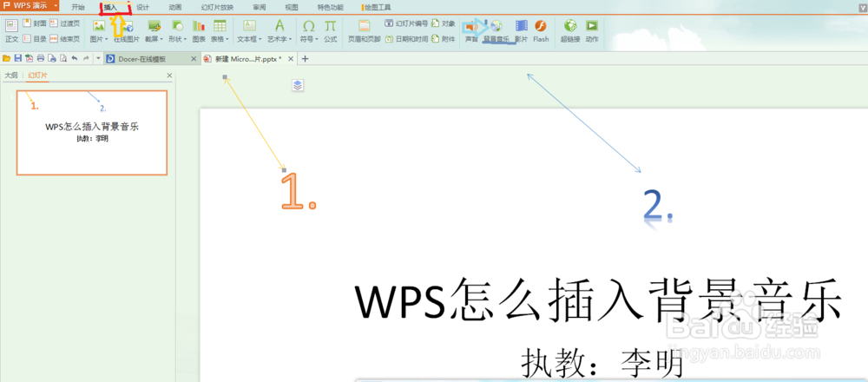The image size is (868, 382).
Task: Save the presentation with the floppy disk icon
Action: 17,58
